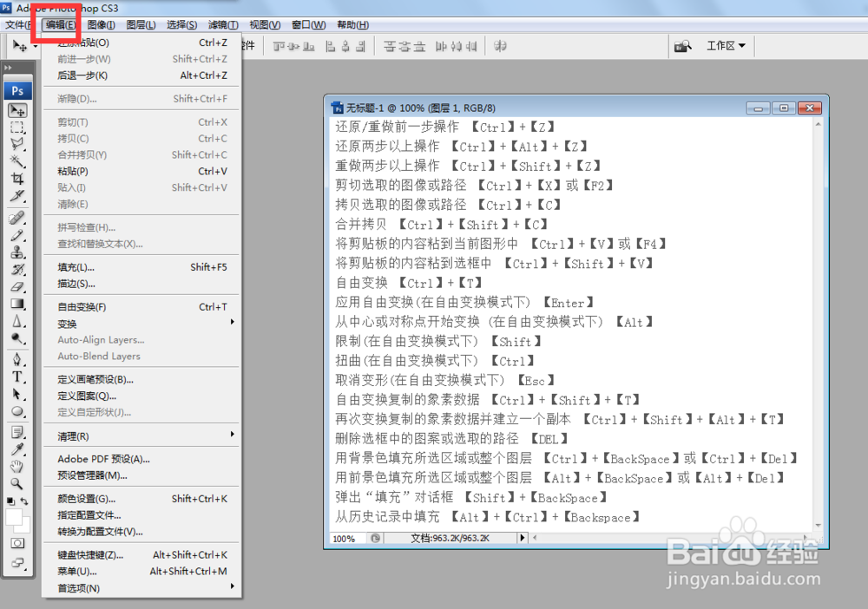The height and width of the screenshot is (609, 868).
Task: Open document status bar arrow menu
Action: (x=522, y=538)
